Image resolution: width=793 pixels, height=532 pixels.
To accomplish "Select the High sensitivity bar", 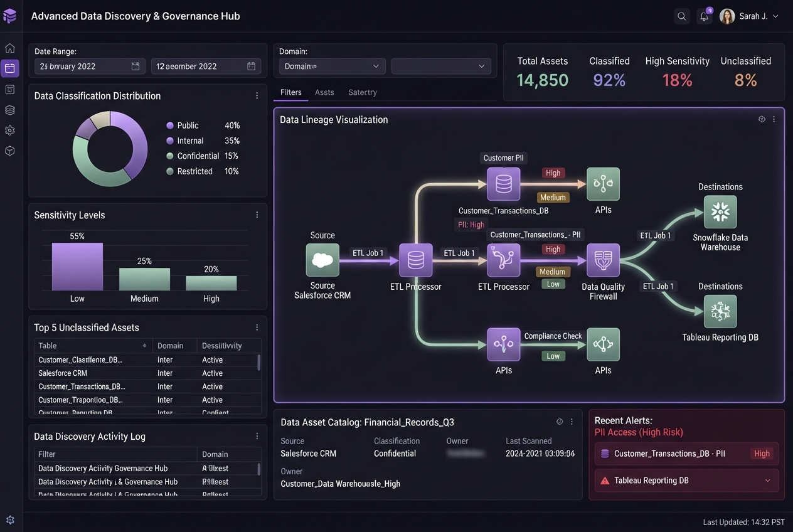I will 211,283.
